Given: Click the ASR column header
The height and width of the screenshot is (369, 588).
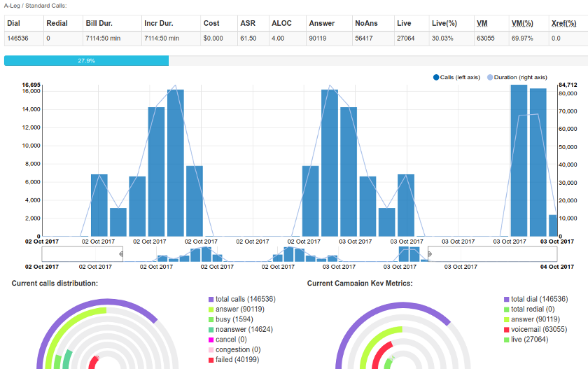Looking at the screenshot, I should (x=253, y=23).
